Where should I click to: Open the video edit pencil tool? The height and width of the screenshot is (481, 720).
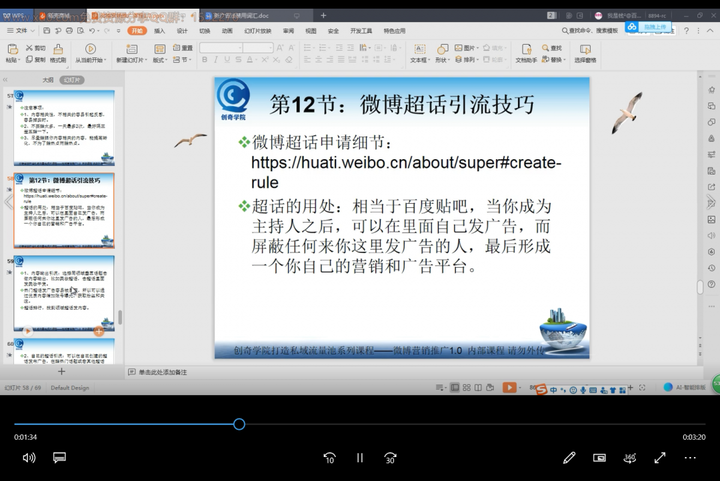click(x=569, y=458)
